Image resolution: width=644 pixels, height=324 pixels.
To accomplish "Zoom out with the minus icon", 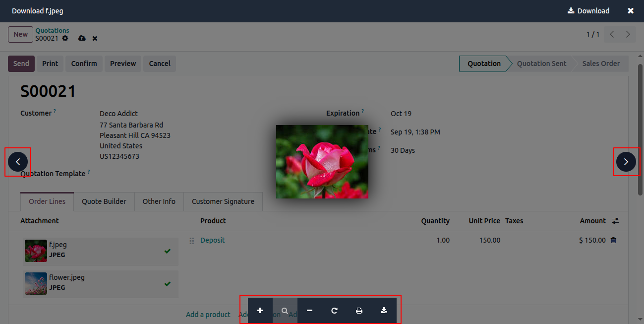I will (x=310, y=311).
